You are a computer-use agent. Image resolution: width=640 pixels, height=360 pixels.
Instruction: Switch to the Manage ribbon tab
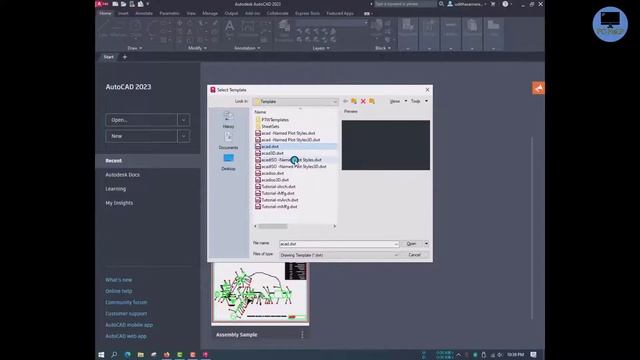210,13
